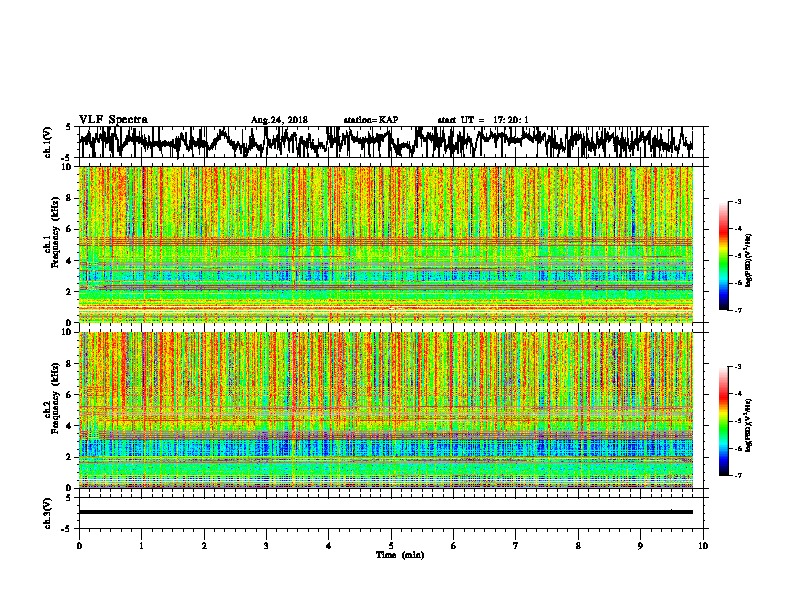The width and height of the screenshot is (792, 612).
Task: Select the "start UT = 17:20: 1" text
Action: coord(483,120)
